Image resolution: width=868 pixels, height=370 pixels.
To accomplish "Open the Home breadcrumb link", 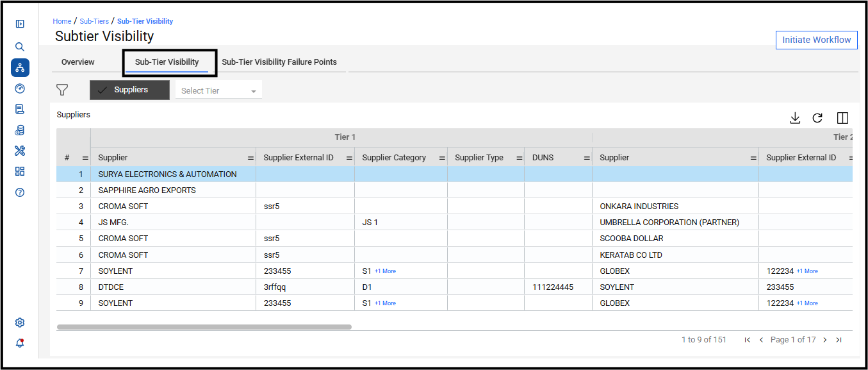I will (x=62, y=21).
